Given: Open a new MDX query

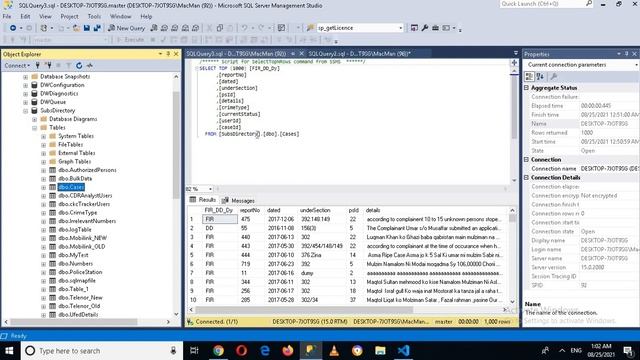Looking at the screenshot, I should 164,28.
